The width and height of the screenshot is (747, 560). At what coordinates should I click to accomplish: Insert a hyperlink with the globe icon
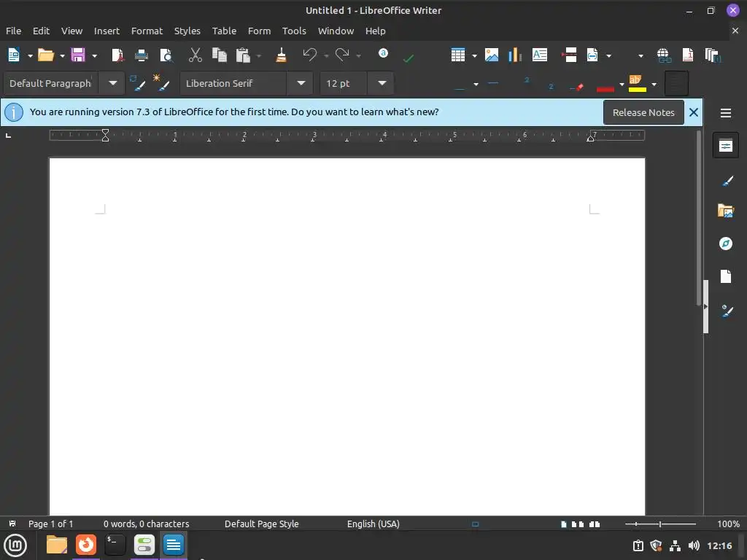point(664,55)
